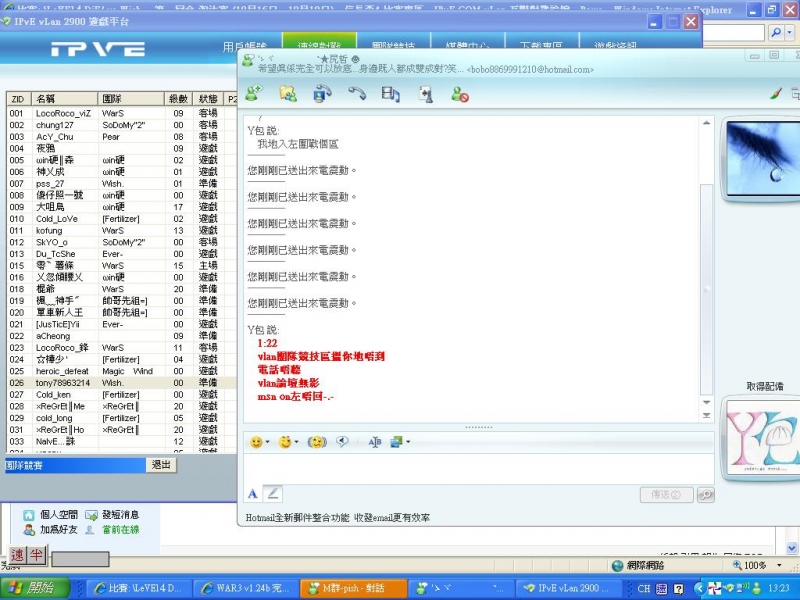Image resolution: width=800 pixels, height=600 pixels.
Task: Click the chat history scrollbar up arrow
Action: (706, 123)
